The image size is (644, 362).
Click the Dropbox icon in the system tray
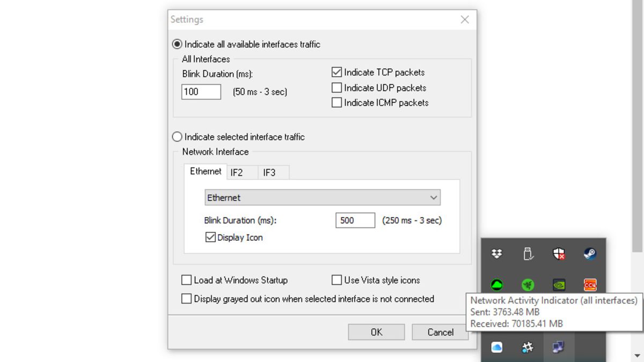[496, 254]
